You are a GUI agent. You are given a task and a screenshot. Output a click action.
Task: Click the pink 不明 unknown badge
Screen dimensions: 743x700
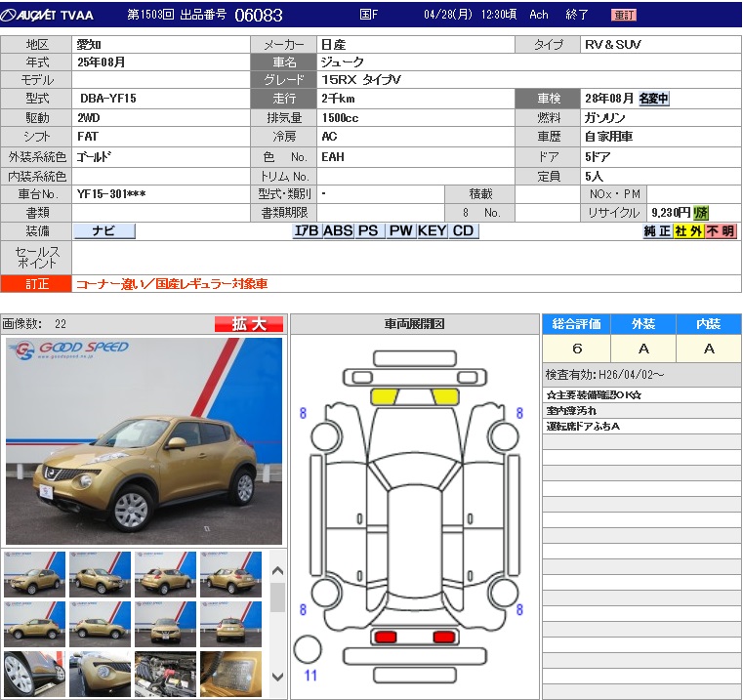(x=721, y=231)
